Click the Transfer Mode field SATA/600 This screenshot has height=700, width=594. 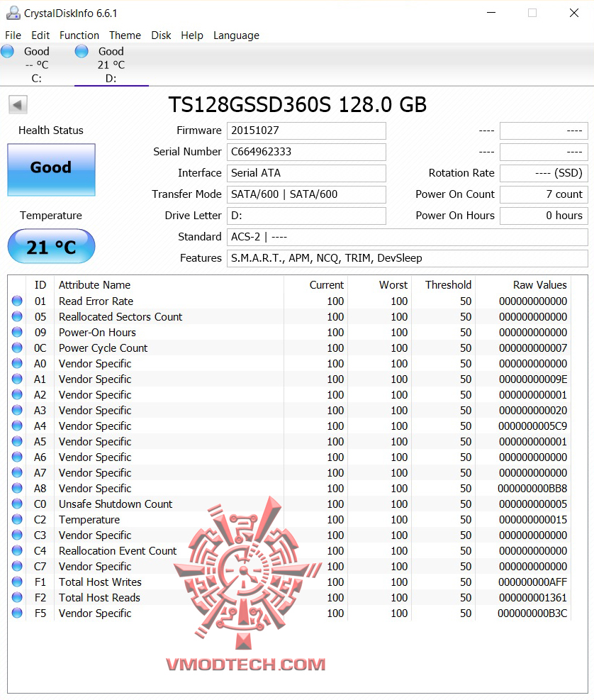(307, 194)
